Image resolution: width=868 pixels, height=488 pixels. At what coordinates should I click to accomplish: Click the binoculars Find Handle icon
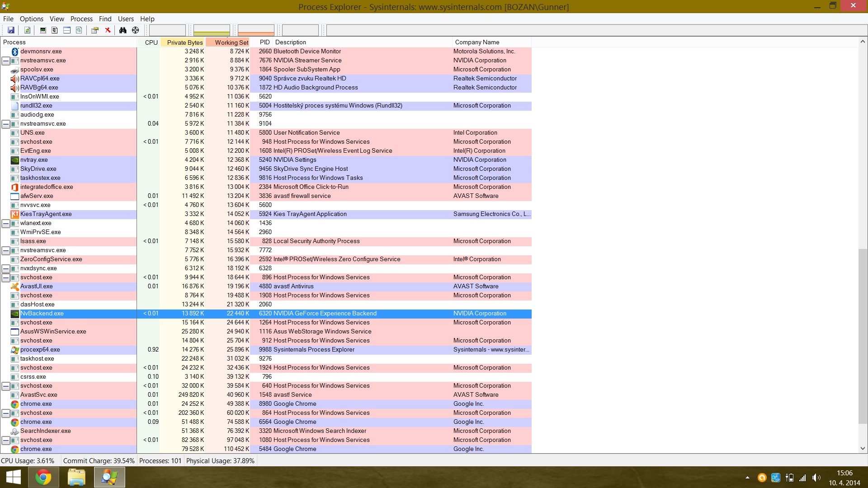tap(123, 30)
